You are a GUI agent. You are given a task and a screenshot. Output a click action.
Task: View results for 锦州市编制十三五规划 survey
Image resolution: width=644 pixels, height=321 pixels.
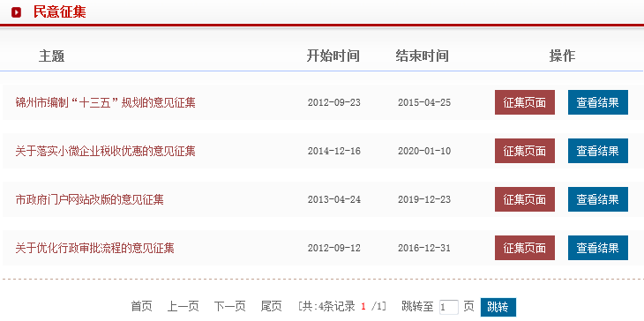point(598,102)
